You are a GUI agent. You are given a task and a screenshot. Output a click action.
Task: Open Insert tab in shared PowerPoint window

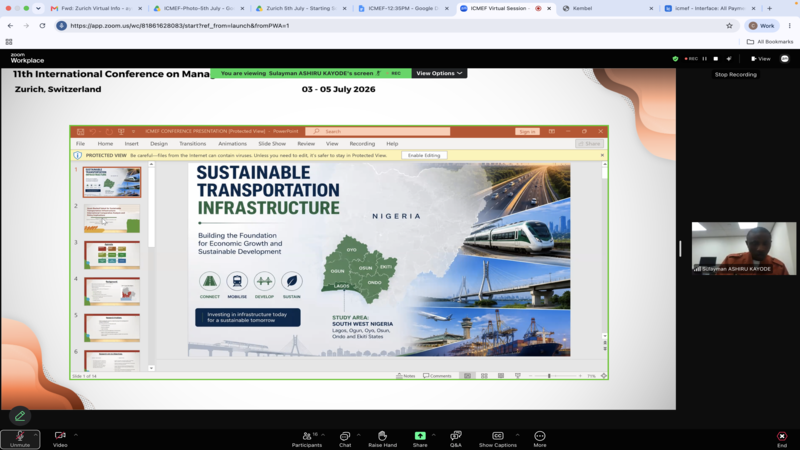(131, 144)
